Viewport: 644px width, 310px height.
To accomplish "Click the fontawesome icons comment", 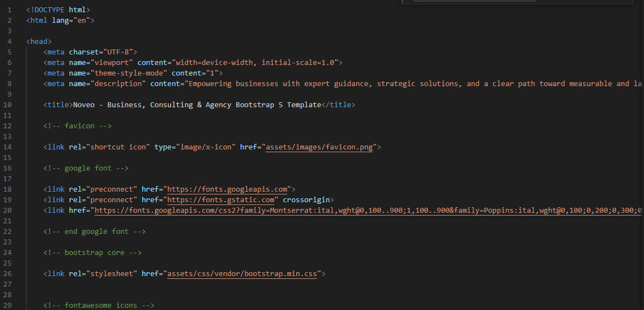I will (98, 306).
